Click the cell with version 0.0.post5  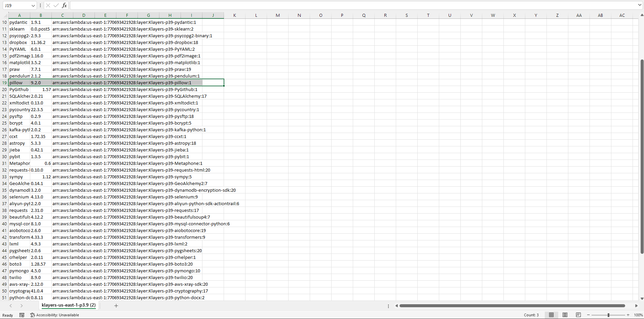[41, 29]
